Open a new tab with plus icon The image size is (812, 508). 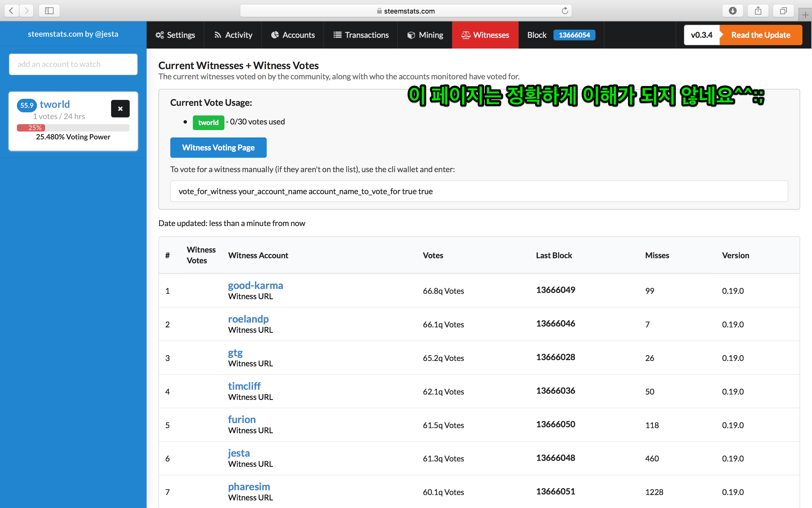point(805,15)
